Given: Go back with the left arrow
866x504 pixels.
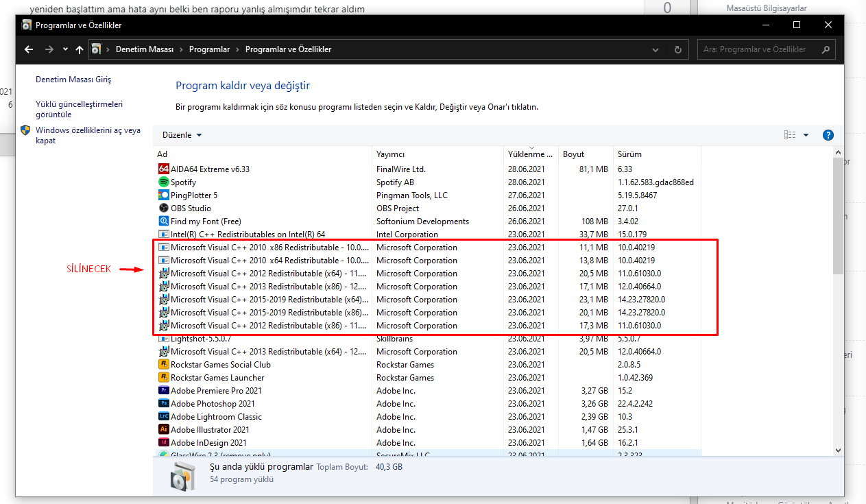Looking at the screenshot, I should [x=29, y=49].
